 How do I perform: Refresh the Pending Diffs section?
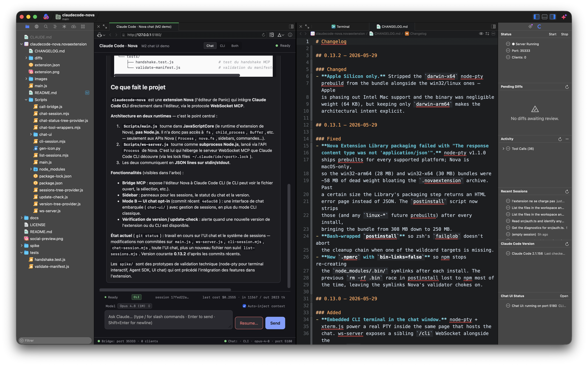[x=567, y=87]
